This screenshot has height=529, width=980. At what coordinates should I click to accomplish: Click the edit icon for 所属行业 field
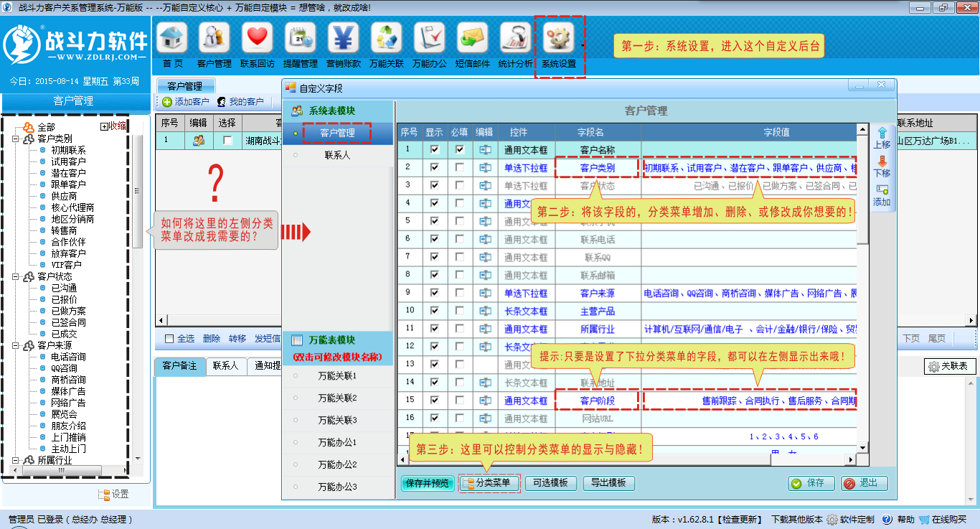486,329
